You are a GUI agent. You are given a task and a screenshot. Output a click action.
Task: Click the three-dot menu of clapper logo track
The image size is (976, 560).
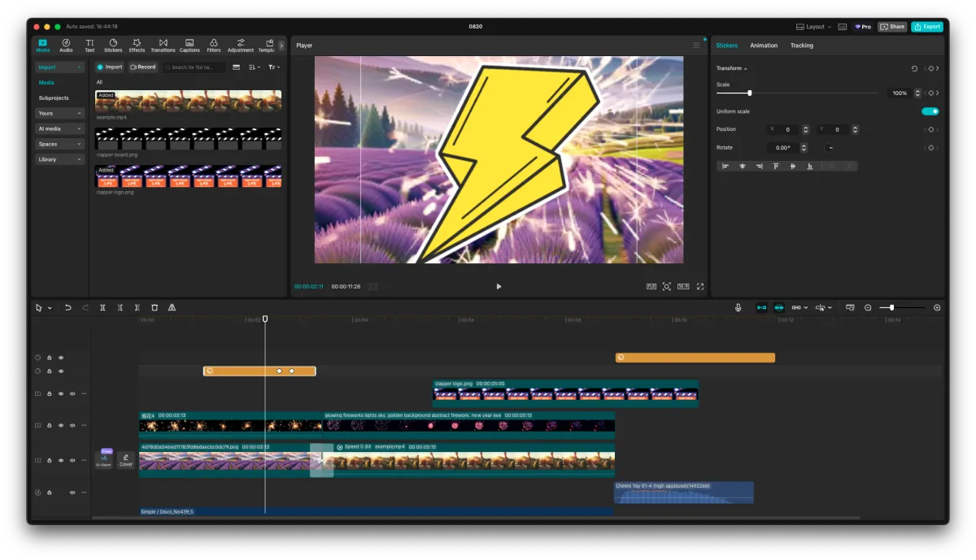pos(84,393)
